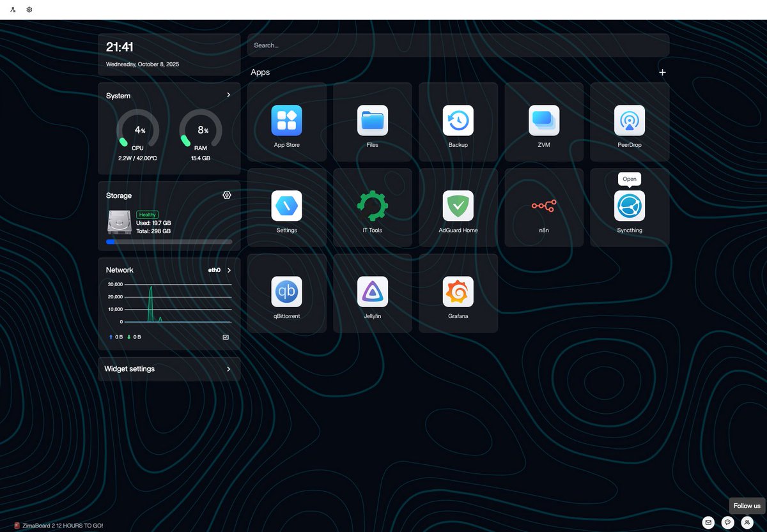Click the CPU usage gauge
Viewport: 767px width, 532px height.
pyautogui.click(x=138, y=130)
